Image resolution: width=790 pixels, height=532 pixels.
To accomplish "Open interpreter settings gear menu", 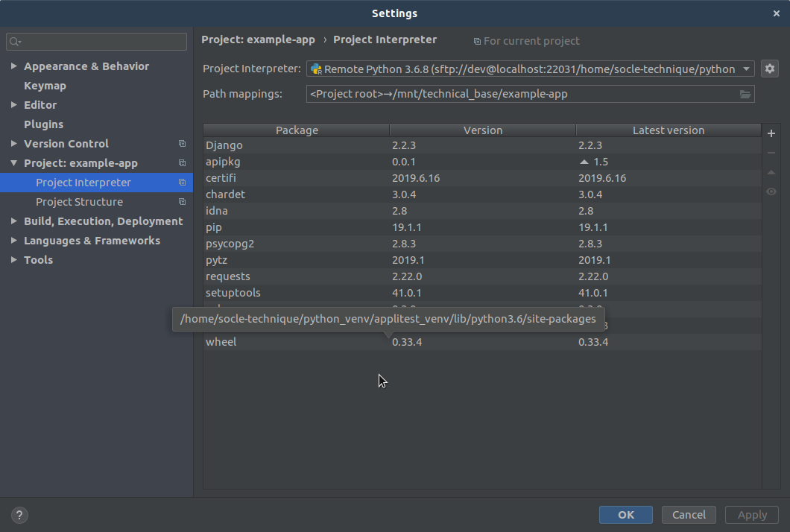I will (x=769, y=69).
